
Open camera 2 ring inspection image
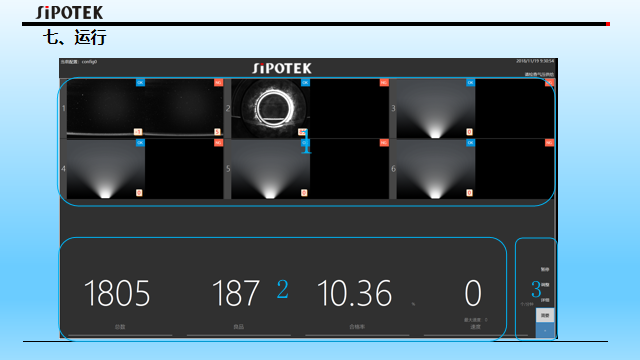point(270,108)
